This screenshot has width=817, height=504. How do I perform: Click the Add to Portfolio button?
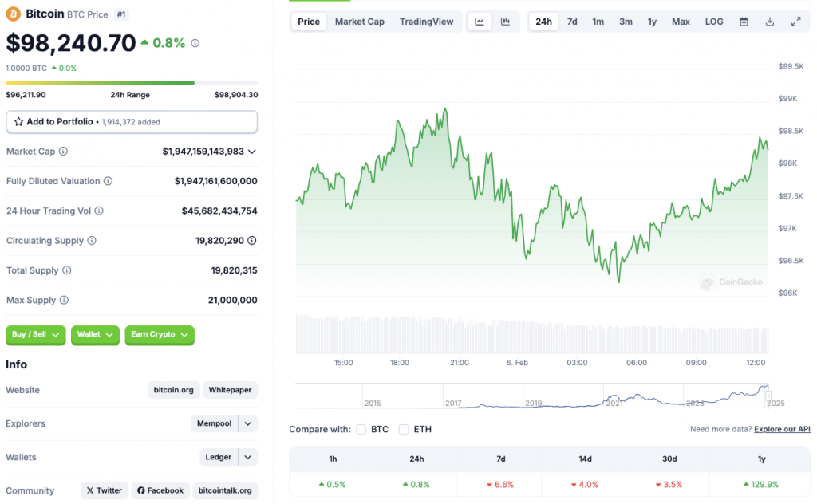click(x=132, y=121)
